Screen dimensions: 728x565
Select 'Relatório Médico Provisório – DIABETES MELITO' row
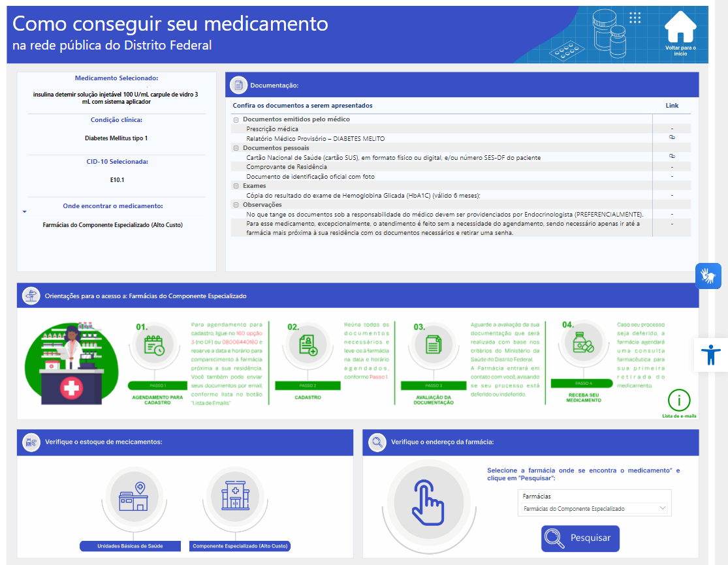pos(460,138)
